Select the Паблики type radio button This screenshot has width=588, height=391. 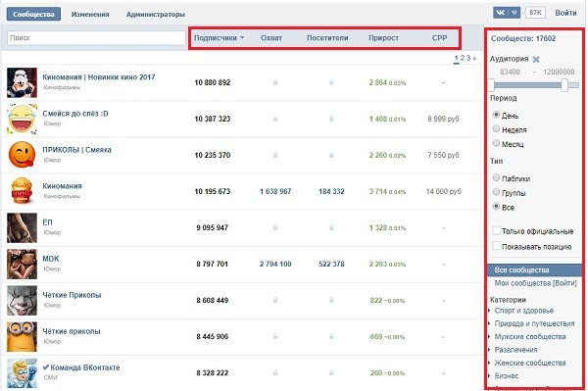tap(496, 177)
